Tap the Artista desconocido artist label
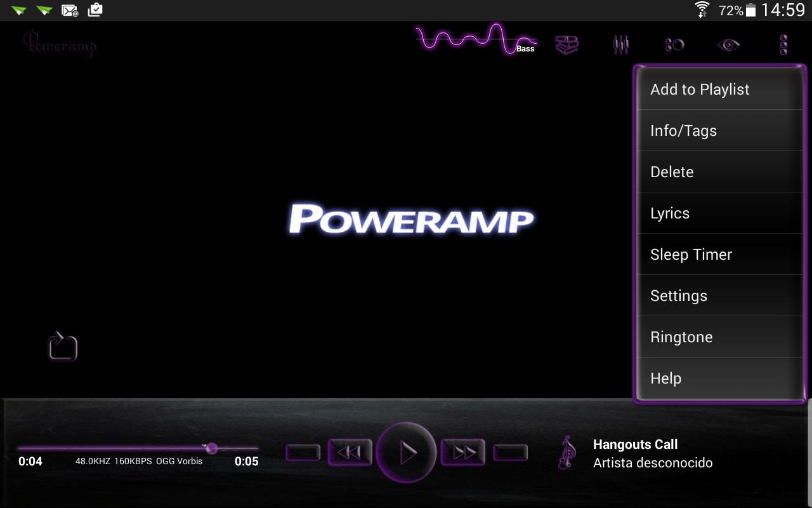The image size is (812, 508). [x=653, y=463]
